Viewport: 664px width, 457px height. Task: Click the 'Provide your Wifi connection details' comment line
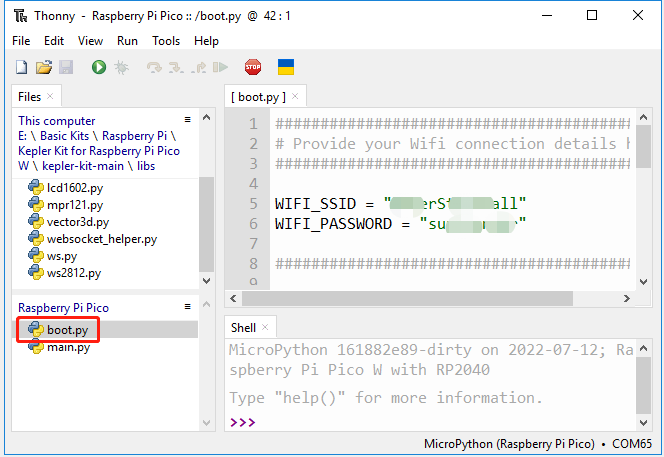pyautogui.click(x=452, y=144)
